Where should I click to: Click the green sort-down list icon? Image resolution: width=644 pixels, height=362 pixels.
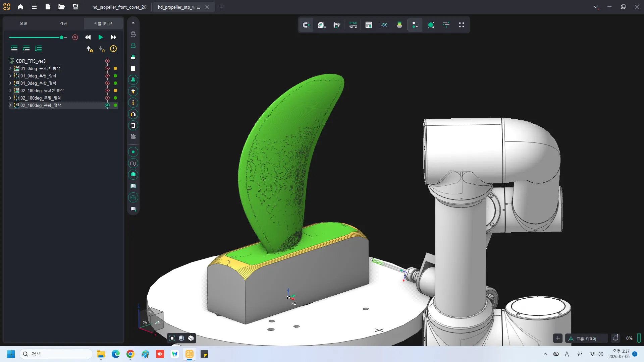click(x=39, y=49)
